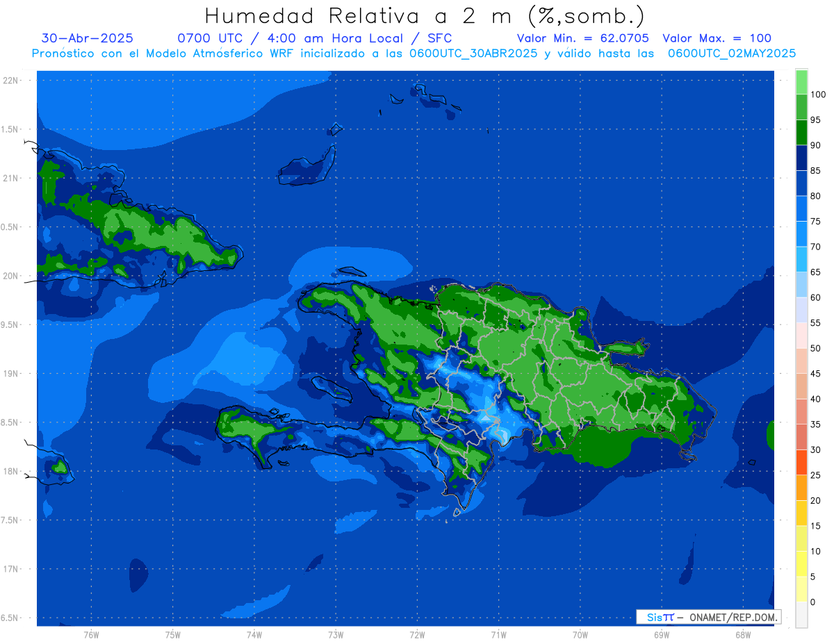The height and width of the screenshot is (644, 834).
Task: Click the legend tick label "80"
Action: (x=815, y=196)
